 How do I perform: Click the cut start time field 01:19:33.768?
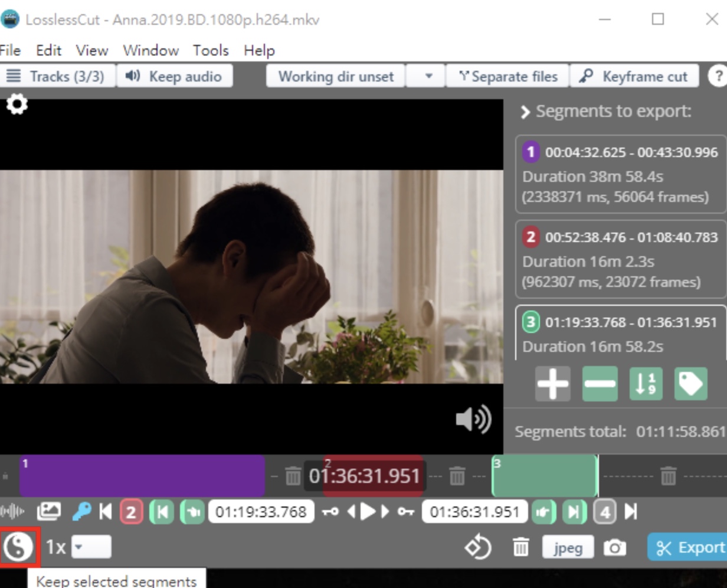coord(261,511)
